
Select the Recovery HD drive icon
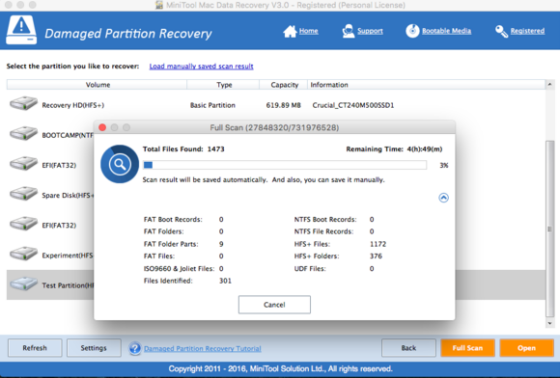pos(24,103)
